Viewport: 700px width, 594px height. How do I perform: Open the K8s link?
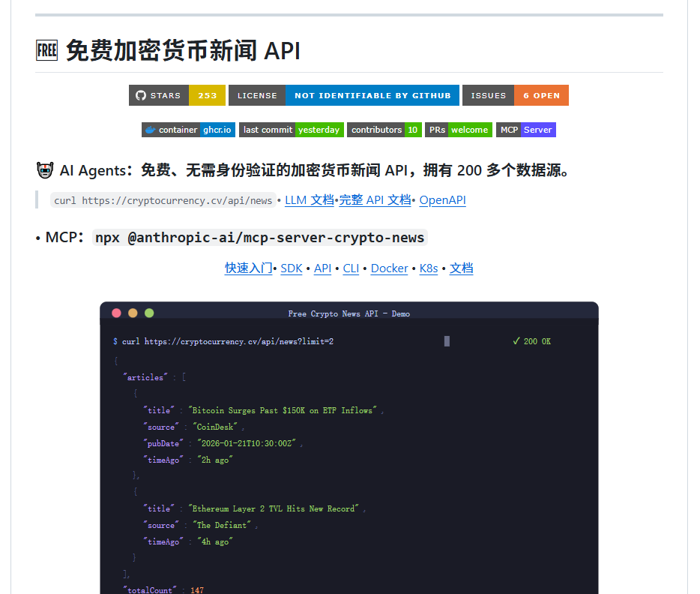point(429,268)
